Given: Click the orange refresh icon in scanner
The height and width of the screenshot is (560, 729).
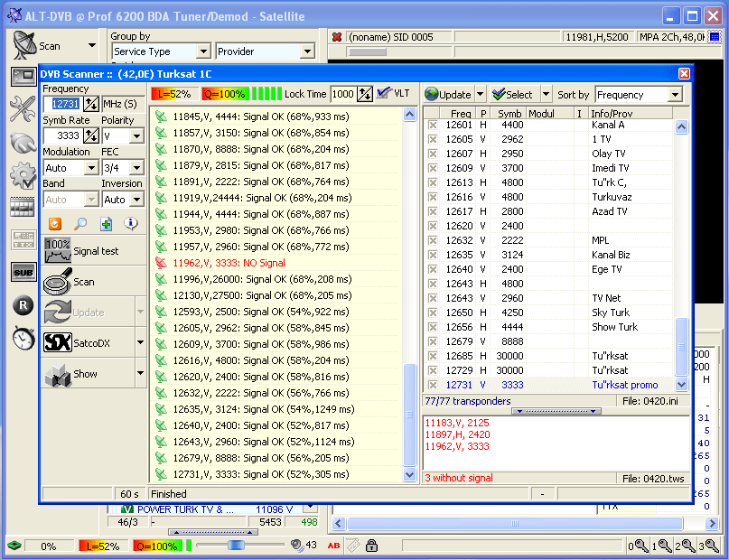Looking at the screenshot, I should [x=55, y=224].
